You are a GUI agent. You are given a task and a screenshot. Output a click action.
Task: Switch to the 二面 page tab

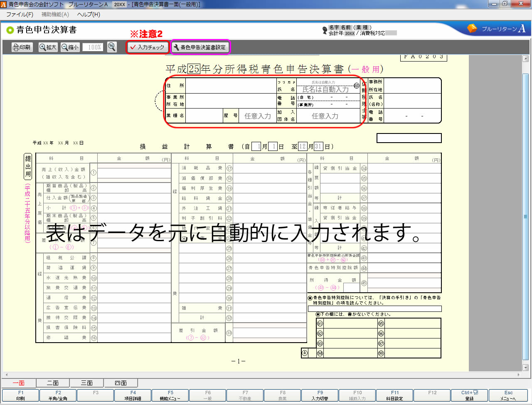pyautogui.click(x=53, y=383)
